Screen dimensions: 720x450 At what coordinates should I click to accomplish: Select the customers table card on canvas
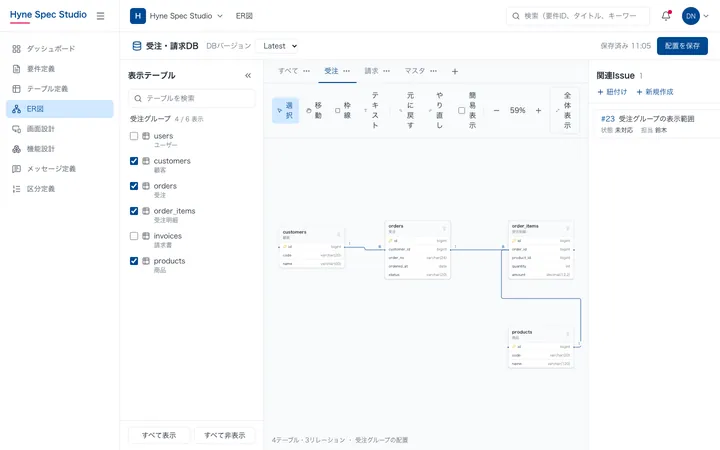pos(312,248)
